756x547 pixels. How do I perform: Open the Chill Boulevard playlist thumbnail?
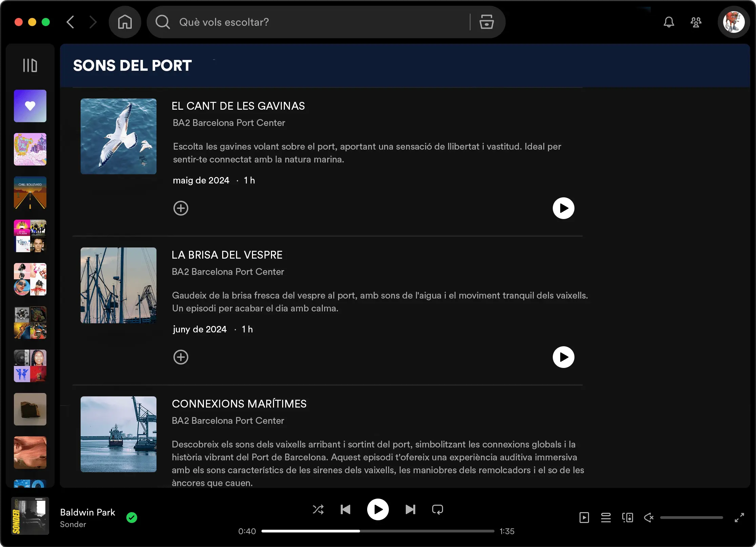pos(30,193)
